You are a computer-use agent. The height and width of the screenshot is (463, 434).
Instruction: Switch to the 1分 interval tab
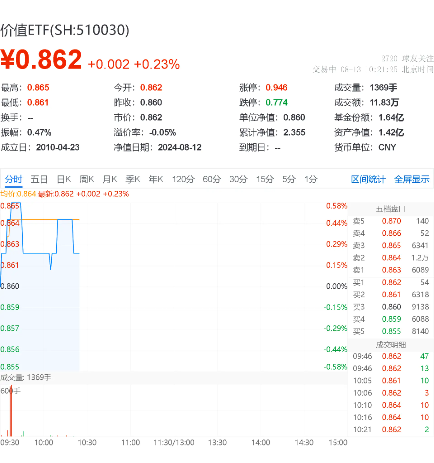(x=311, y=179)
